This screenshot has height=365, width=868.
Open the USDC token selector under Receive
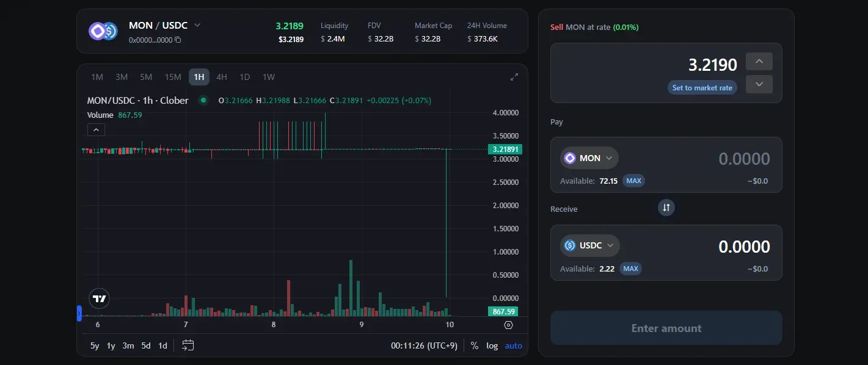pyautogui.click(x=589, y=245)
